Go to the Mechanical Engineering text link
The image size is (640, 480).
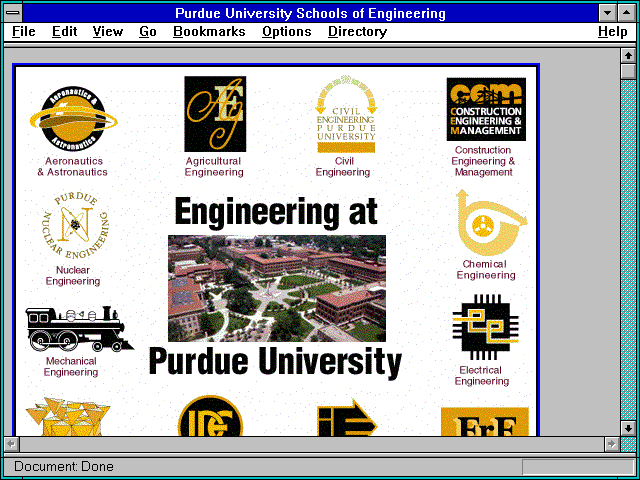[x=71, y=367]
